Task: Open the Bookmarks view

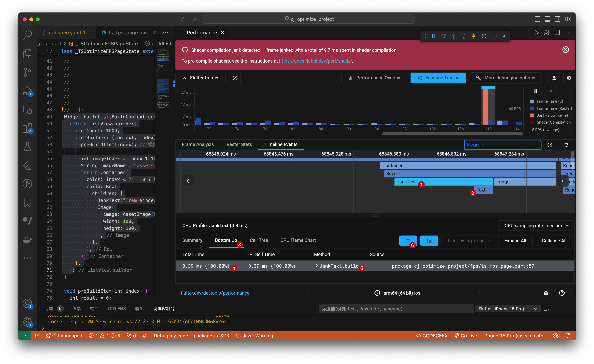Action: click(27, 202)
